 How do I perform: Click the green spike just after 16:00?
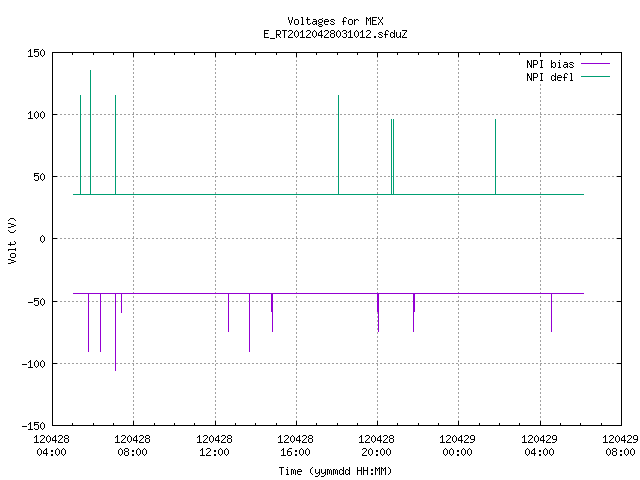coord(338,145)
